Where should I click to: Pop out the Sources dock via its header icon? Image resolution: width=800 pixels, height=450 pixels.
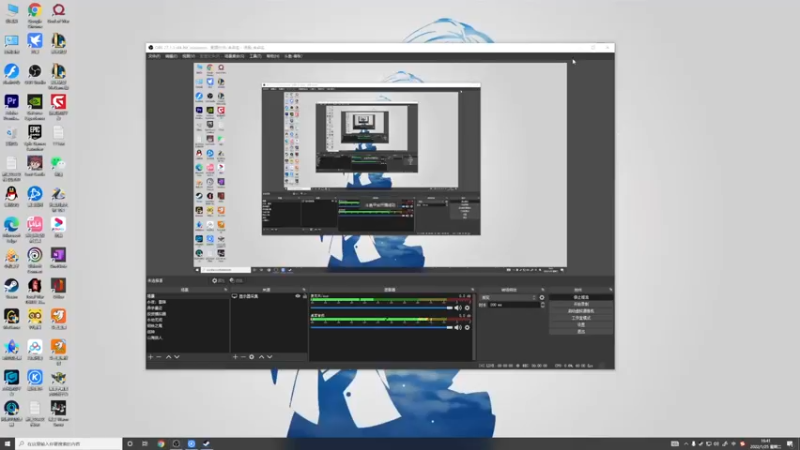click(x=304, y=290)
